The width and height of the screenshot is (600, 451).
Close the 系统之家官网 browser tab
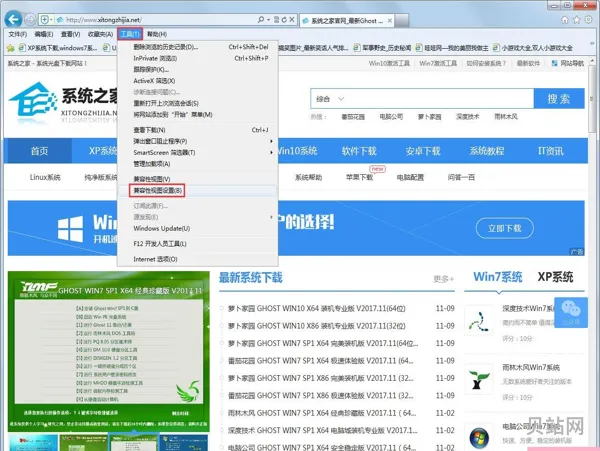click(390, 21)
